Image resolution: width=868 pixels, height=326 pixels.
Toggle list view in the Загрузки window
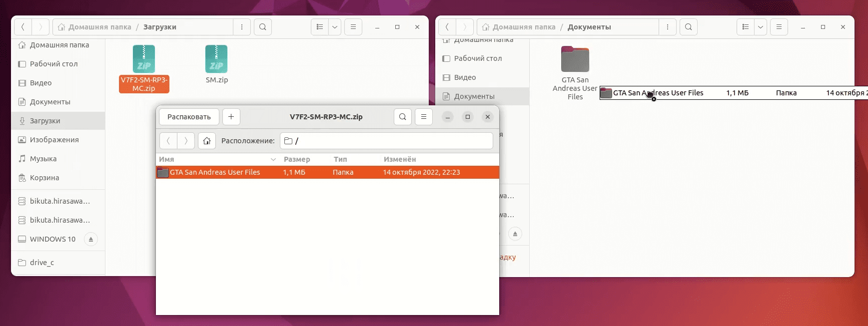pos(320,27)
